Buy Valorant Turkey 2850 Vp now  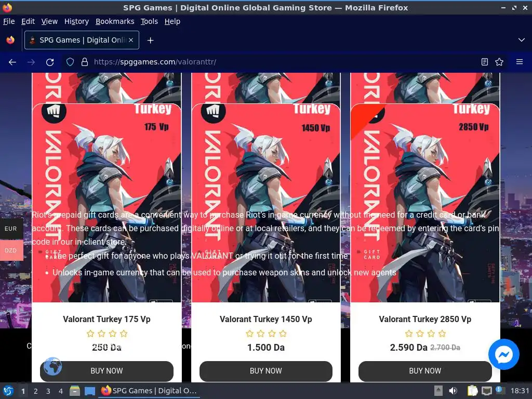[x=425, y=371]
